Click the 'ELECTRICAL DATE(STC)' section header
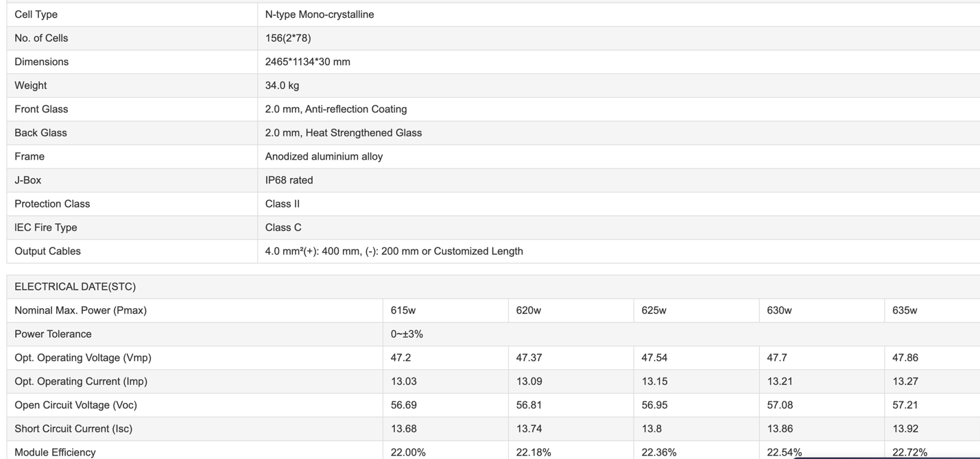The height and width of the screenshot is (459, 980). [x=75, y=287]
